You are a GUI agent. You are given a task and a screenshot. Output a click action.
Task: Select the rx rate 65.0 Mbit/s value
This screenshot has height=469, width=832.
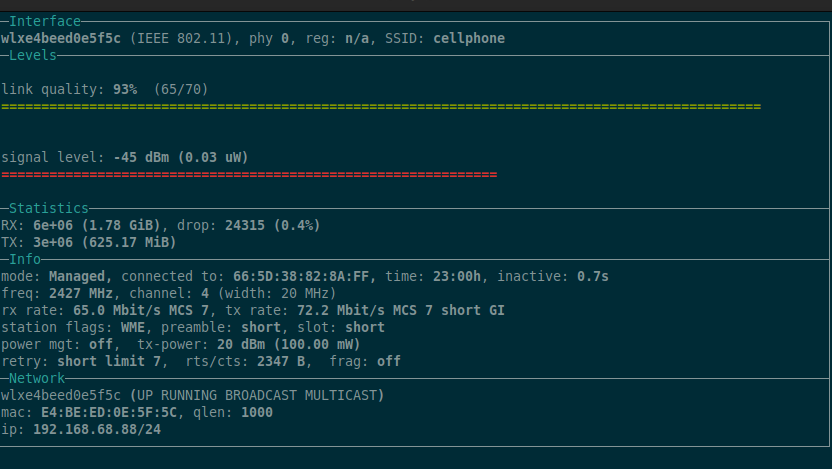[x=117, y=310]
